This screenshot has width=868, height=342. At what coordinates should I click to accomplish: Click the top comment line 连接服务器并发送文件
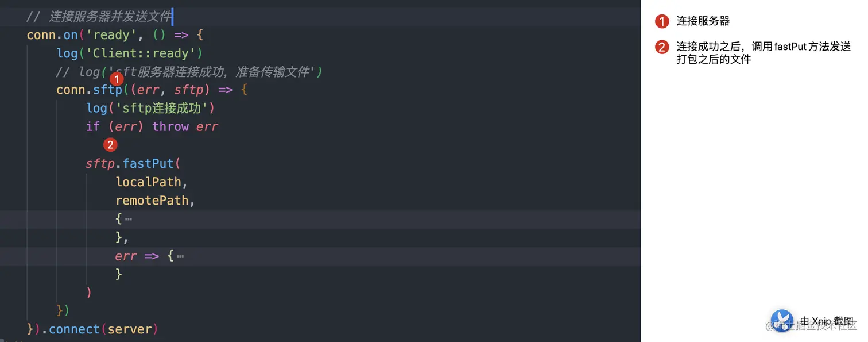coord(110,17)
